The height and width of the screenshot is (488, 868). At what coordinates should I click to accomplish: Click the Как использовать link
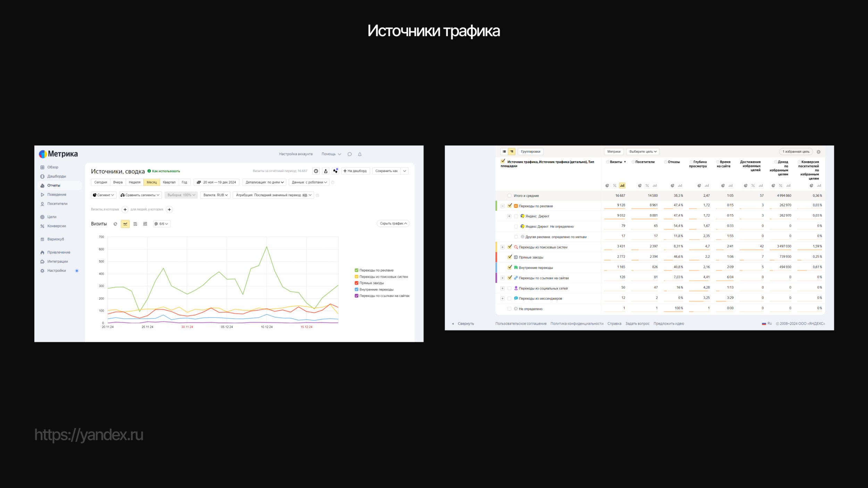coord(166,171)
